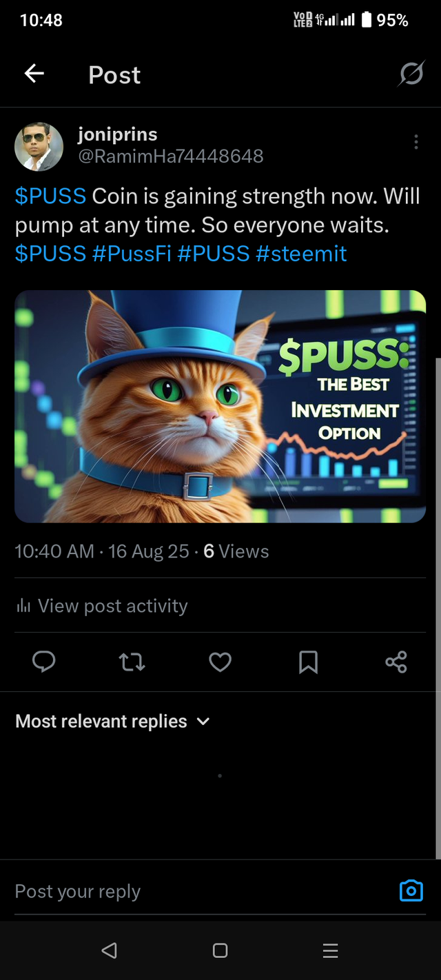The image size is (441, 980).
Task: Tap the repost arrows icon
Action: [x=132, y=662]
